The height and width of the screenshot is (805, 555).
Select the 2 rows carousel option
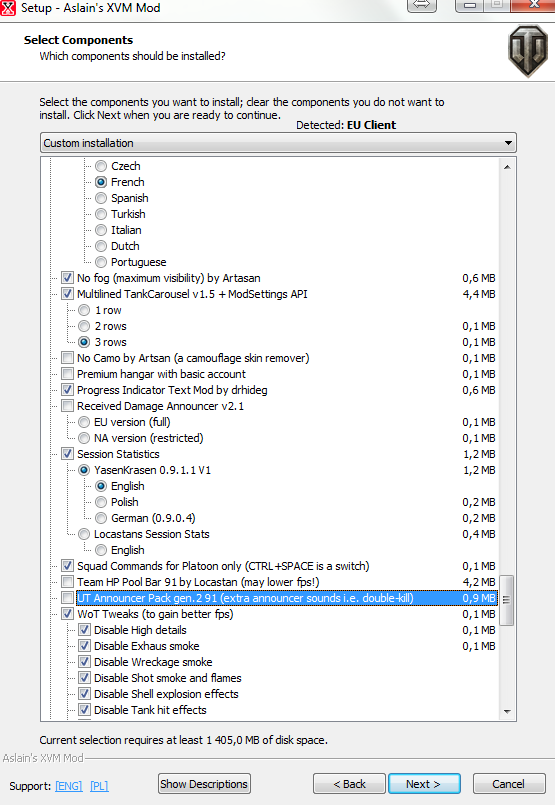84,325
